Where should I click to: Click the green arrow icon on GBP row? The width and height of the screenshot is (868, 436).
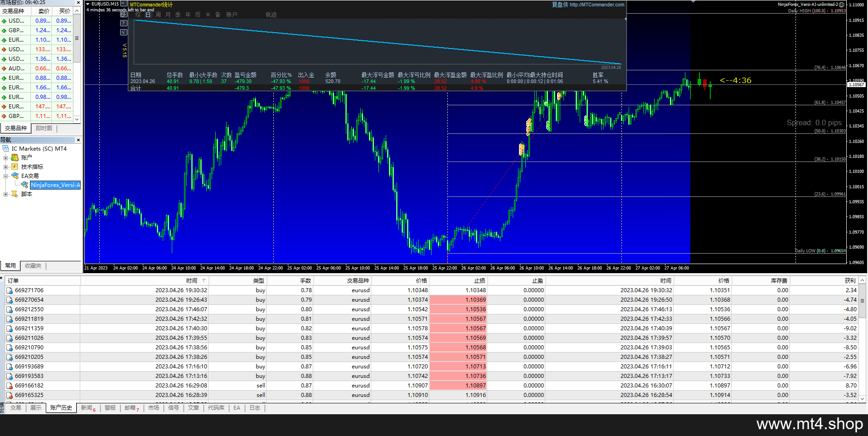pos(4,30)
